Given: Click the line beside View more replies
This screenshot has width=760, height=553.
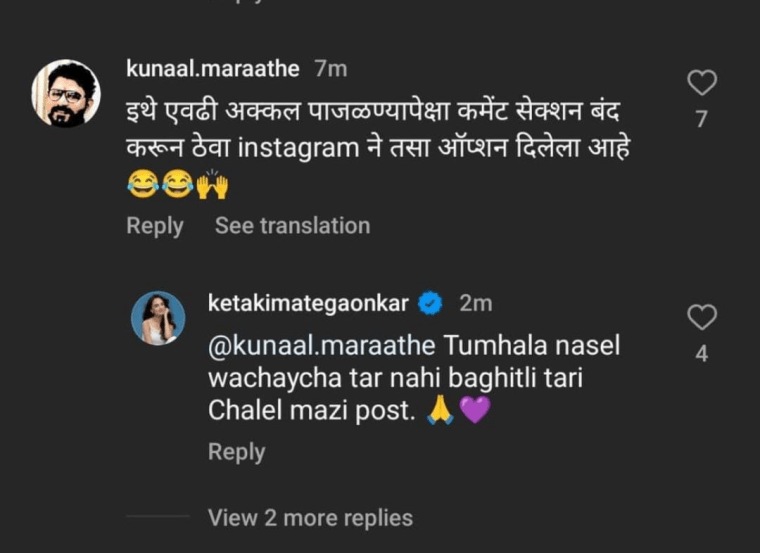Looking at the screenshot, I should click(158, 518).
